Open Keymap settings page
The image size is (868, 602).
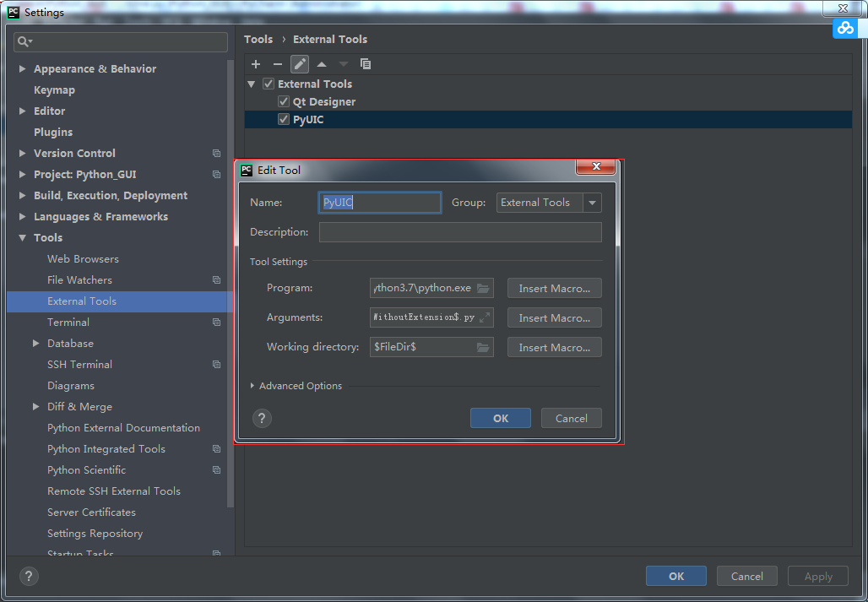[x=54, y=90]
